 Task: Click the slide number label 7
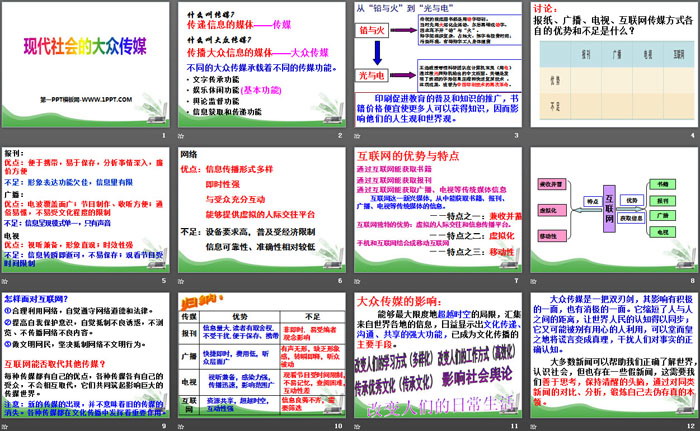coord(517,281)
